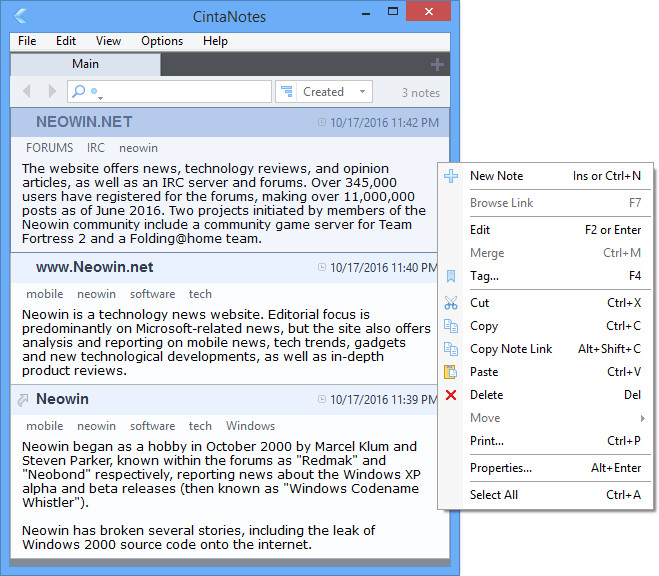Select the NEOWIN.NET note title
659x576 pixels.
coord(84,122)
